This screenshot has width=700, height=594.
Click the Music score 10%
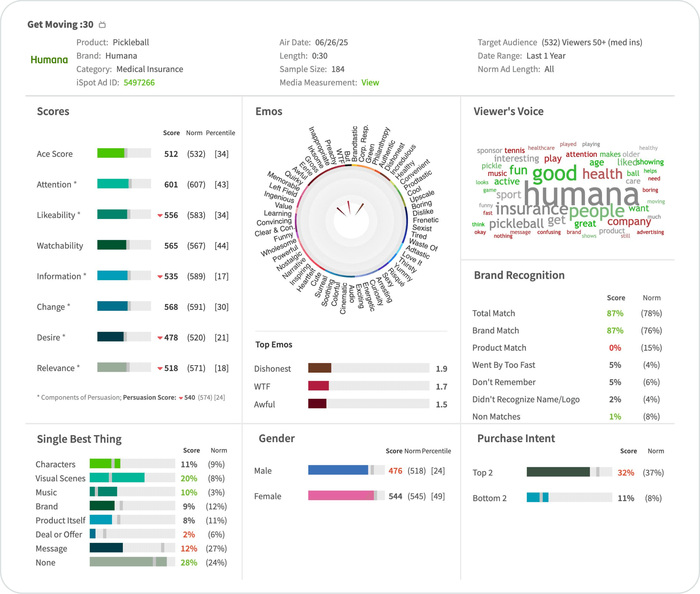189,493
